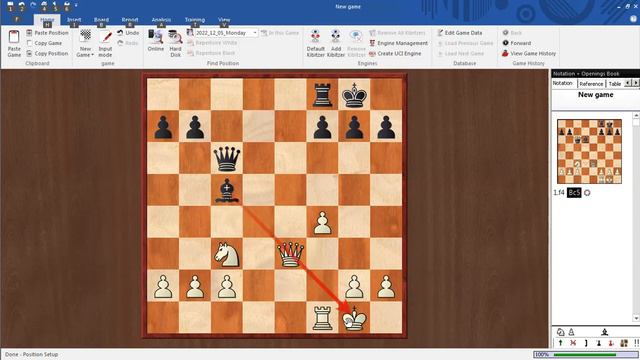Switch to the Insert ribbon tab
The width and height of the screenshot is (640, 360).
point(74,20)
